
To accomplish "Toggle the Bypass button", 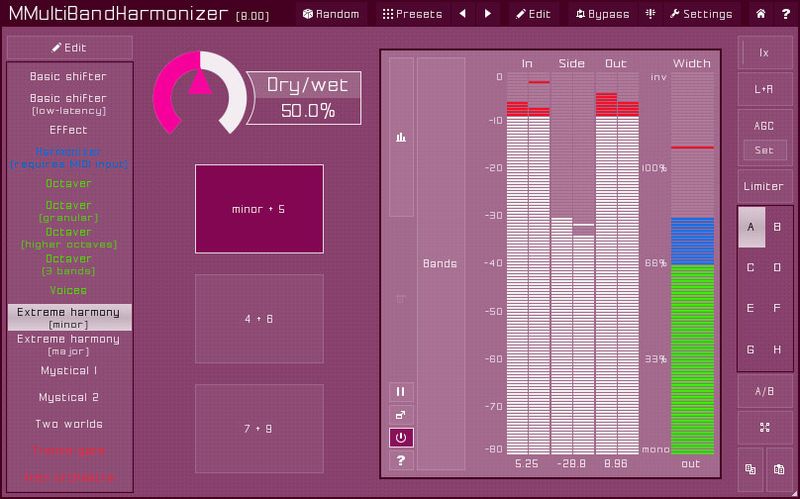I will pyautogui.click(x=602, y=14).
